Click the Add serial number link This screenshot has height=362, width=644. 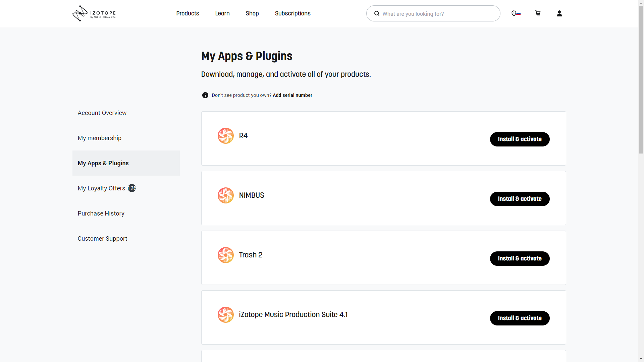pyautogui.click(x=292, y=95)
